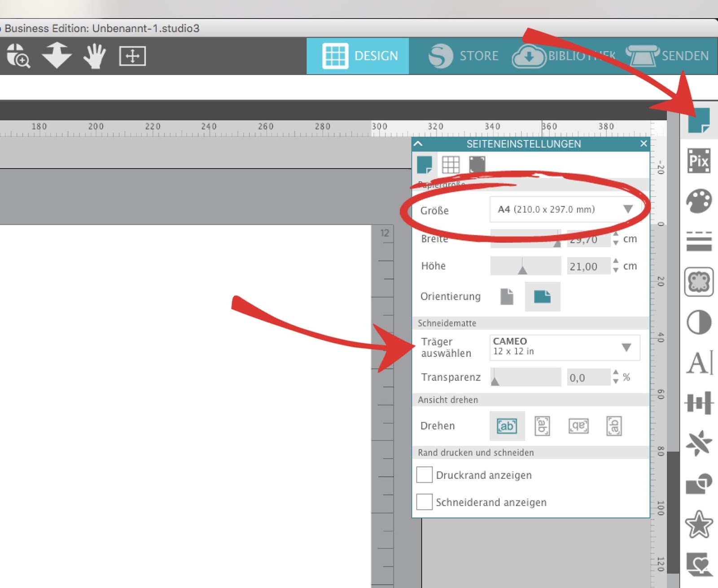Open the Text Style panel

(x=699, y=363)
